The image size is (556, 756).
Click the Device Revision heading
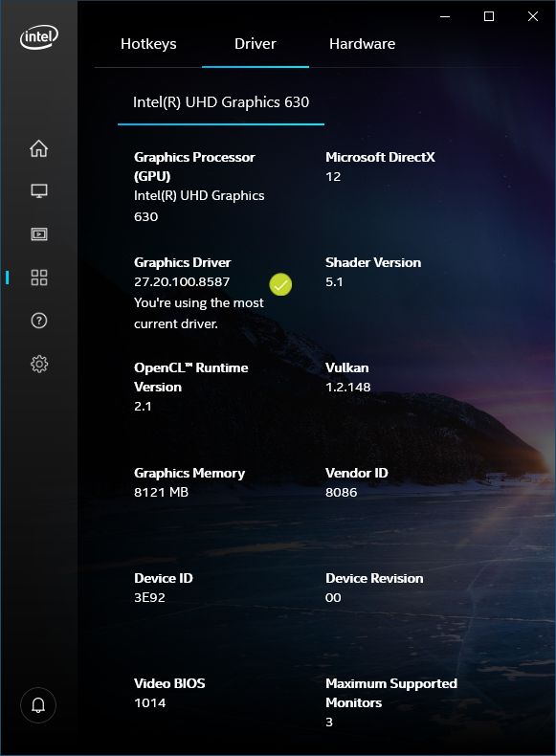(375, 578)
